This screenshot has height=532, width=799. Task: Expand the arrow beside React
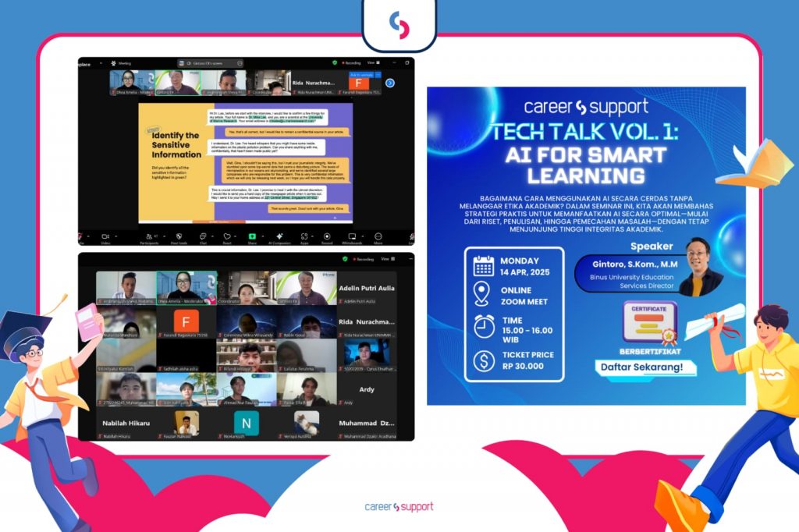[235, 236]
